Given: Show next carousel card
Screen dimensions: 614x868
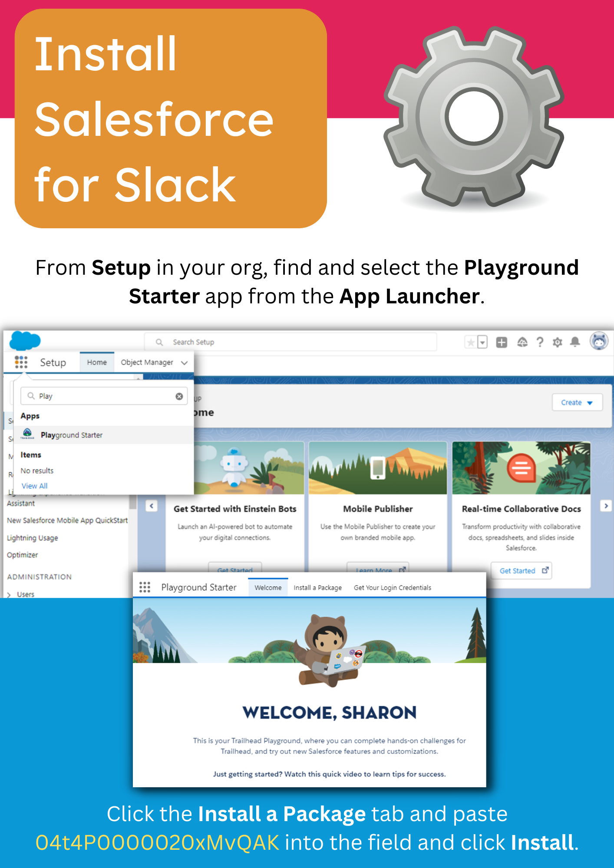Looking at the screenshot, I should 606,506.
